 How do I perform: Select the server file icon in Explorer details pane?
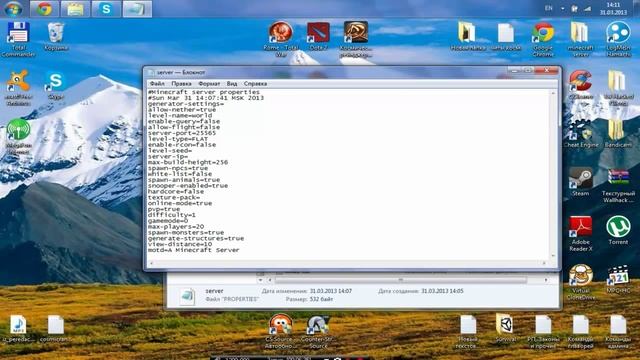pyautogui.click(x=187, y=296)
